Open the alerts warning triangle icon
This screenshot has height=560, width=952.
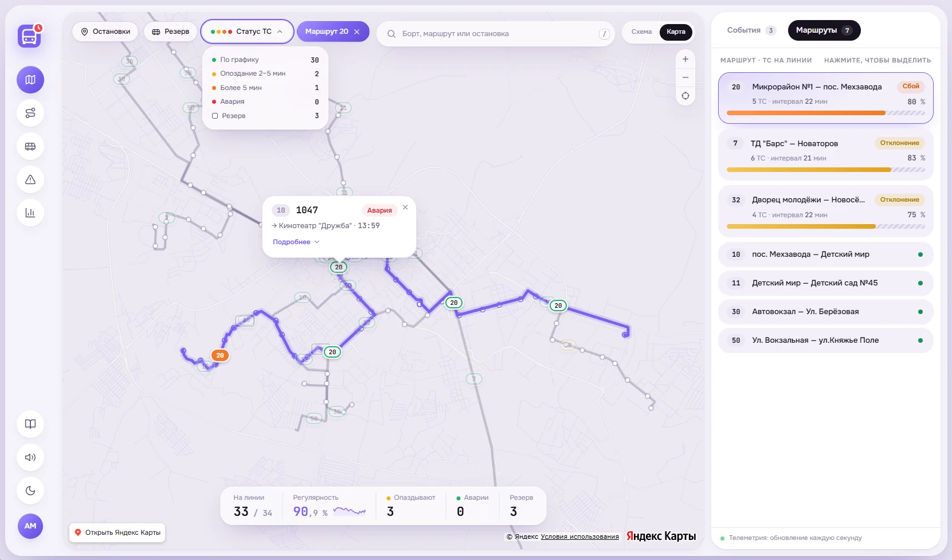tap(30, 179)
